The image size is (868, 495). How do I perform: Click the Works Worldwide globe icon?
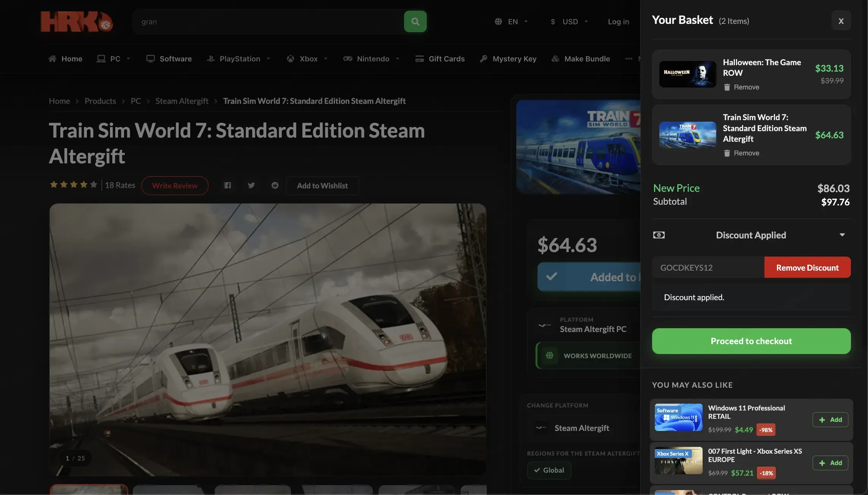[549, 356]
